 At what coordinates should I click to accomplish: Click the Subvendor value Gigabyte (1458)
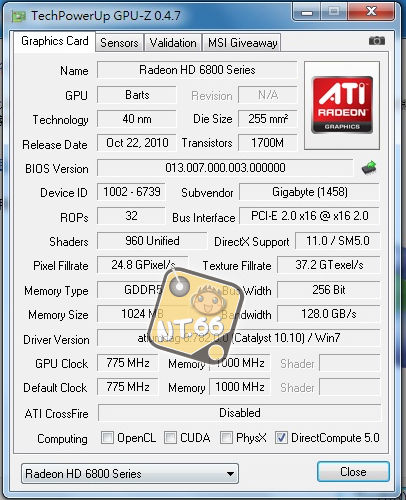[x=310, y=192]
